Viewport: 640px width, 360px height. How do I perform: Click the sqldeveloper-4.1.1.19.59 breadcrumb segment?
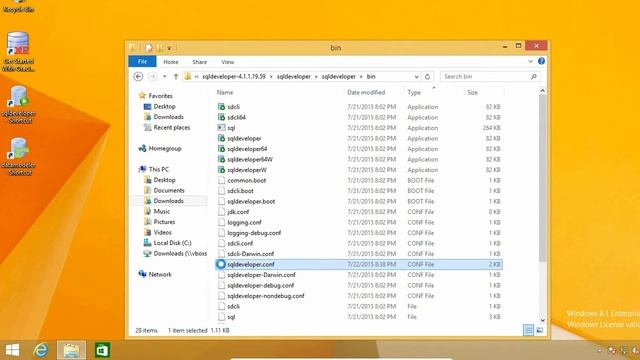tap(234, 77)
